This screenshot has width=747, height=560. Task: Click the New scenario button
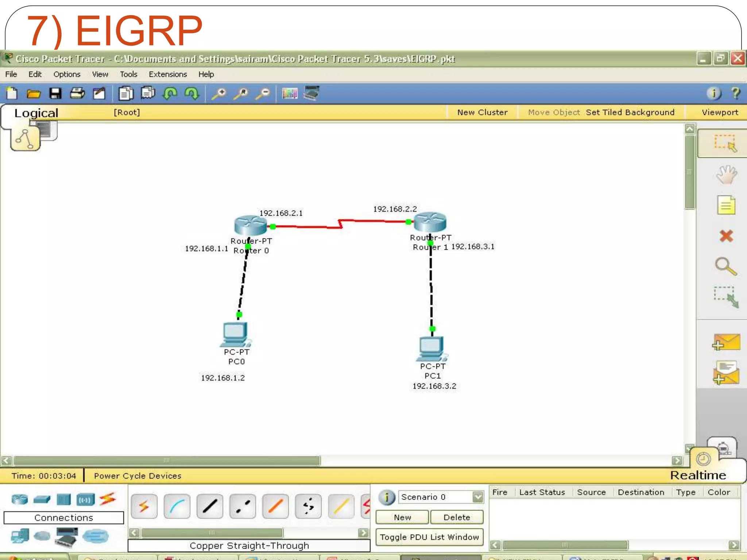pos(402,517)
